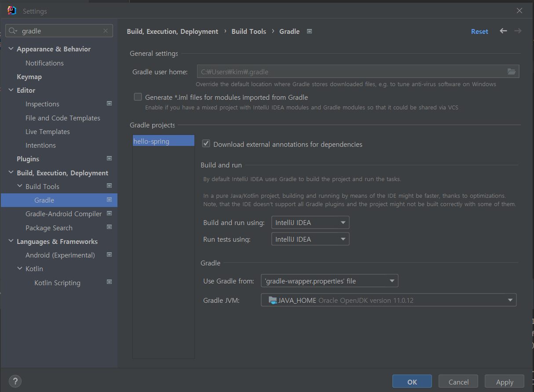Click the search magnifier icon in settings search

point(13,31)
